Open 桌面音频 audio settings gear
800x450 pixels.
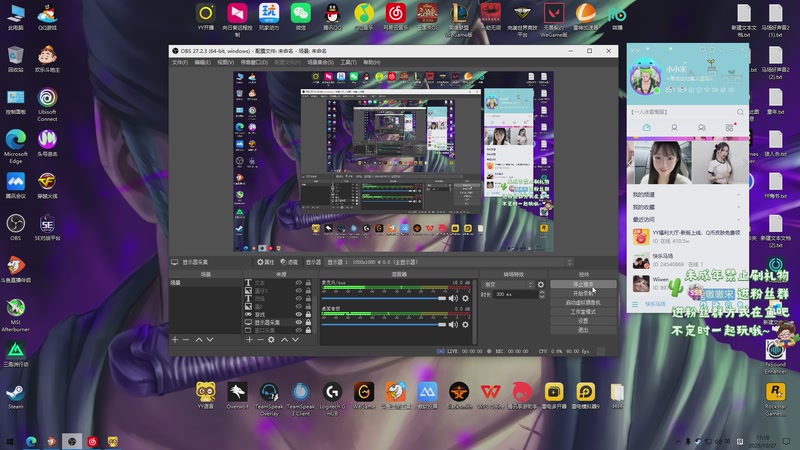[x=465, y=324]
